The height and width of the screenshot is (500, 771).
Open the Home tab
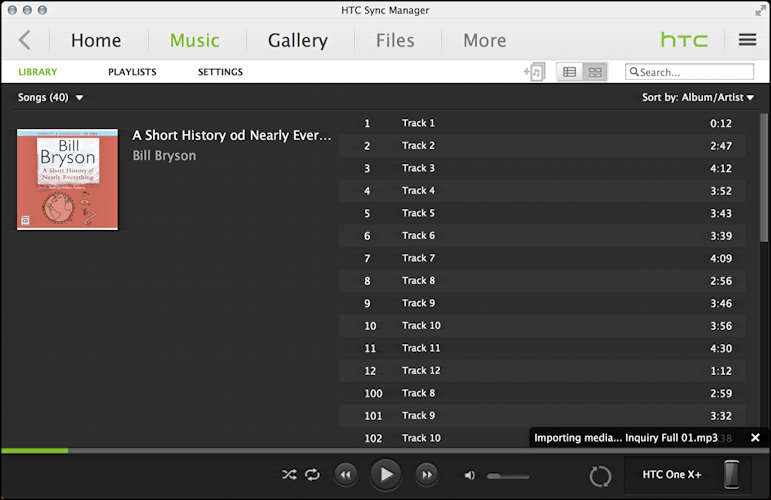[x=96, y=40]
